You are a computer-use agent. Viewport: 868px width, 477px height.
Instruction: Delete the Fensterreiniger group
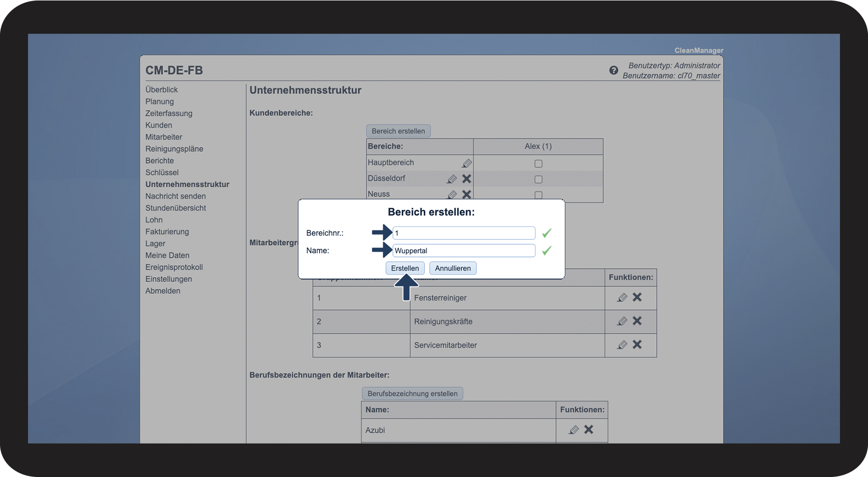coord(637,297)
